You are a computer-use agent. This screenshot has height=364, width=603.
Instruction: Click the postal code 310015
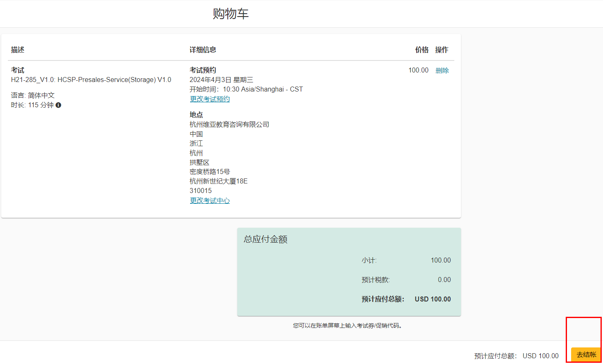(200, 190)
